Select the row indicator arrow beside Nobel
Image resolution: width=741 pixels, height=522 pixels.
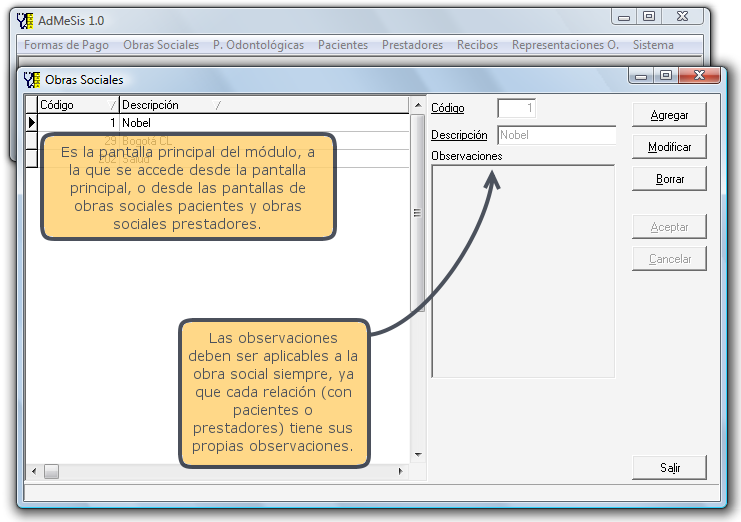(x=31, y=123)
